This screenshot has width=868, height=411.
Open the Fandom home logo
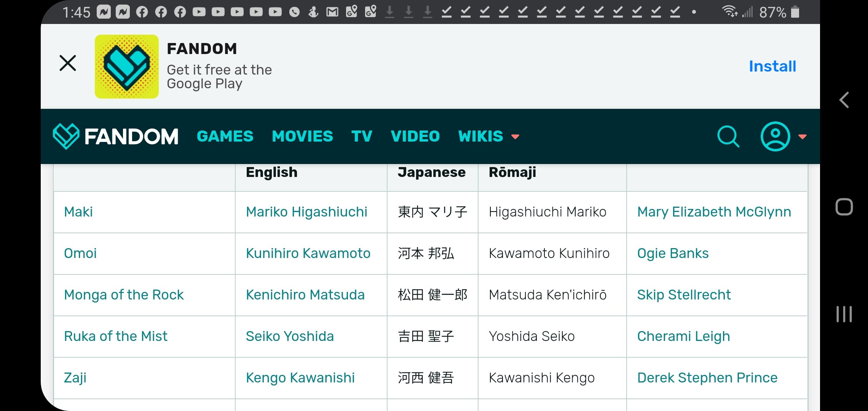point(116,136)
